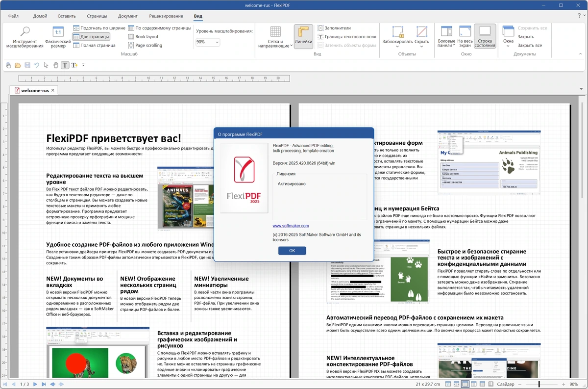Toggle Заполнители placeholders option

(334, 28)
